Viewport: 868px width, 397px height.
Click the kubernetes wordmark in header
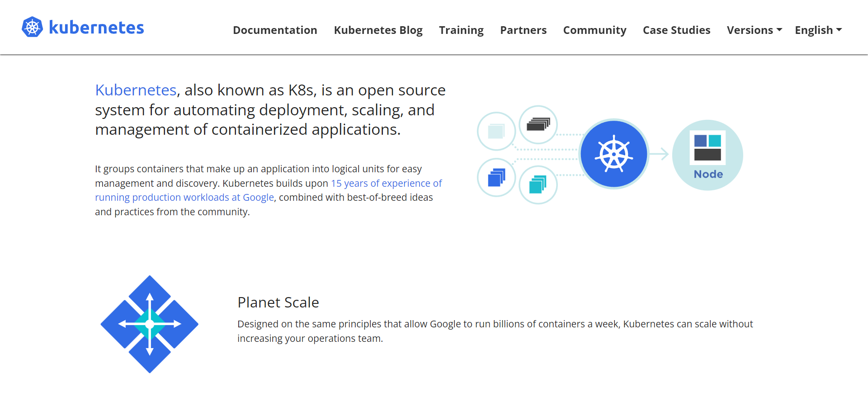[x=96, y=28]
